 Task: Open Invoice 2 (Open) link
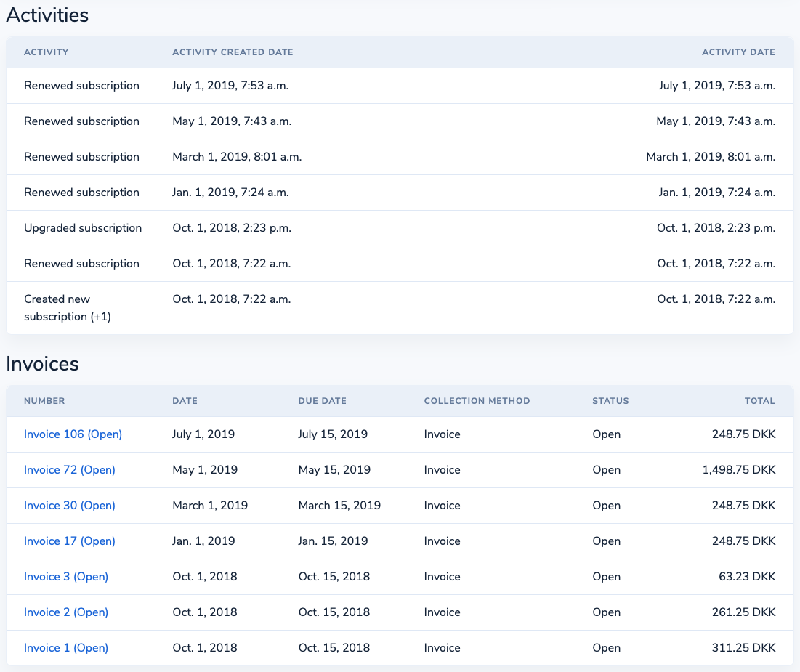coord(66,612)
